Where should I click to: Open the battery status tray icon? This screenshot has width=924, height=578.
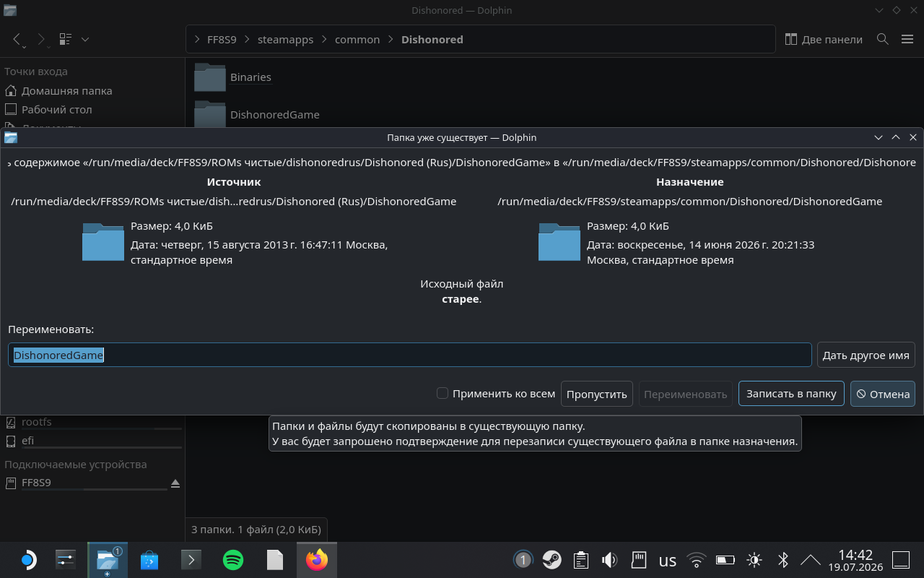(725, 560)
